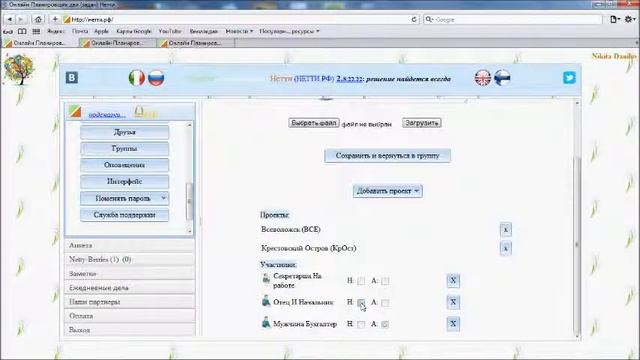Click the colorful tree logo

(19, 69)
